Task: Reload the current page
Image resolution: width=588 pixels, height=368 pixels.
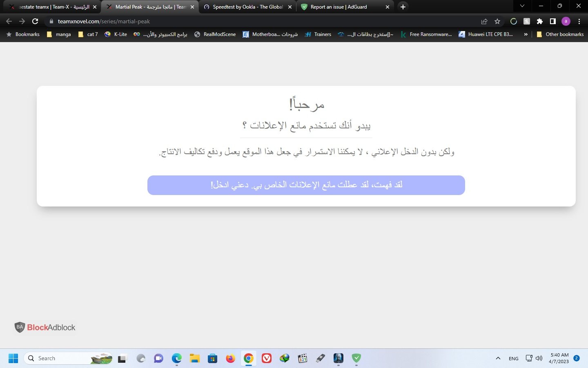Action: (x=35, y=21)
